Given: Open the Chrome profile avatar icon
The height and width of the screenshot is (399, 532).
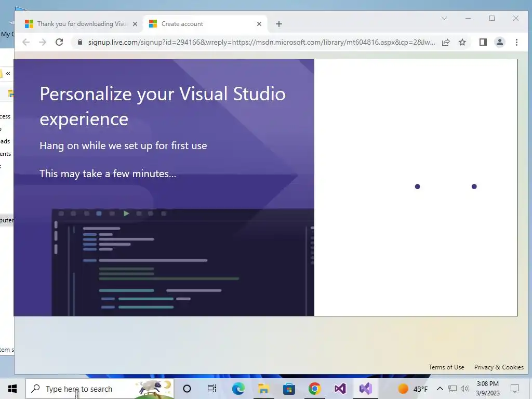Looking at the screenshot, I should click(x=499, y=42).
